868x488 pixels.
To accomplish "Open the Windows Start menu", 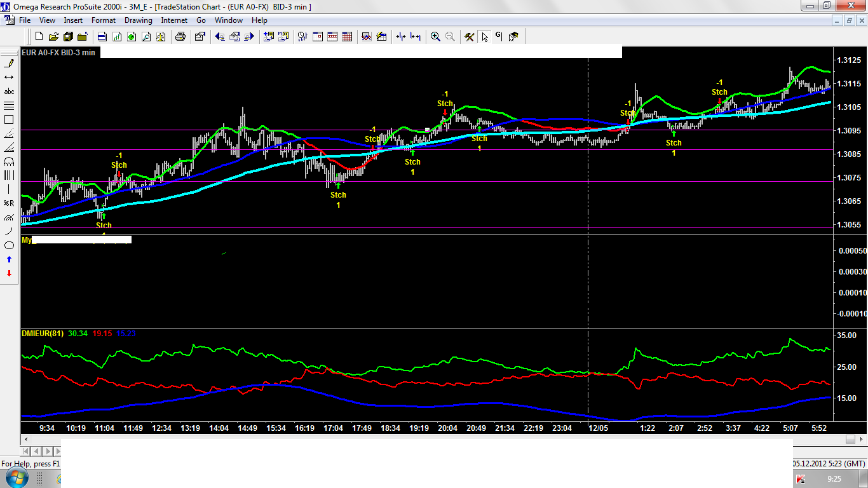I will (17, 478).
